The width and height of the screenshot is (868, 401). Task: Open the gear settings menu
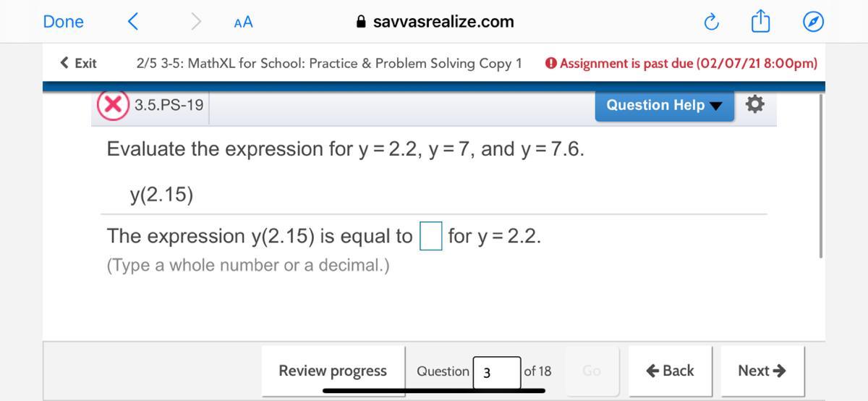coord(754,105)
